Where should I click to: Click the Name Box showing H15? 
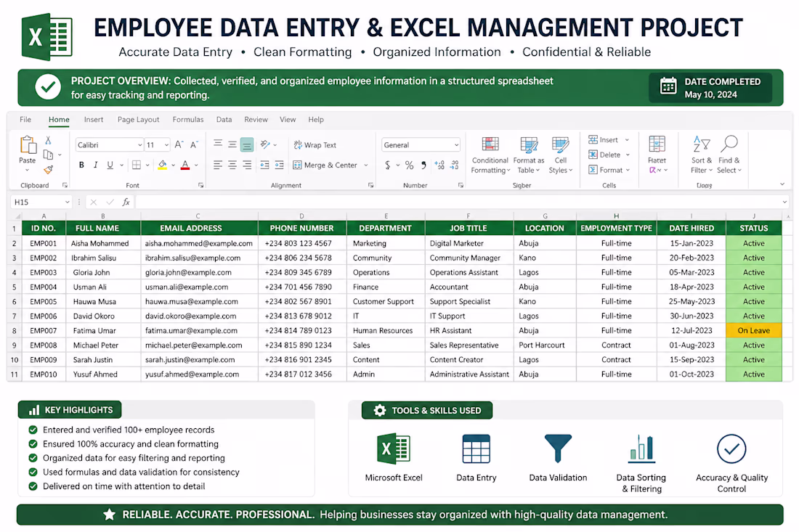click(x=41, y=202)
